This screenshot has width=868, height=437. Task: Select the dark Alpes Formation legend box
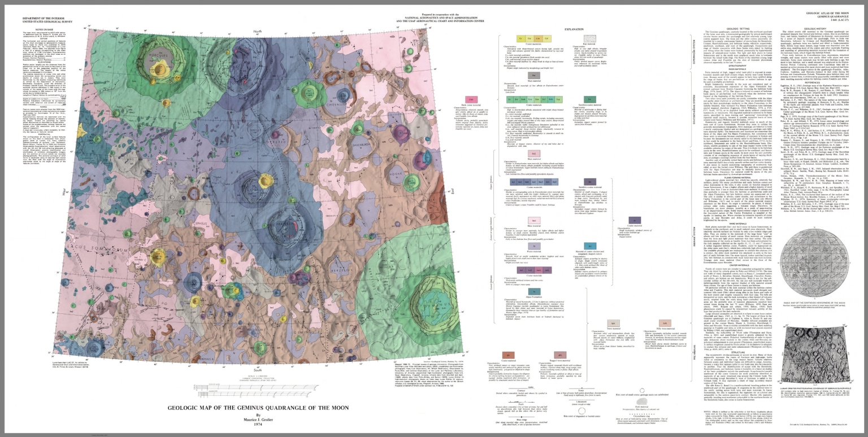point(535,292)
